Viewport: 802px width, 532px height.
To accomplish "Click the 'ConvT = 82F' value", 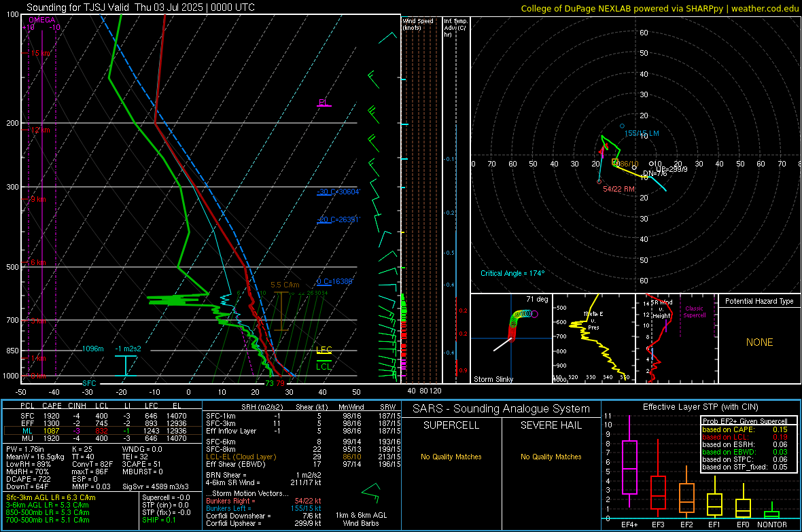I will click(92, 464).
